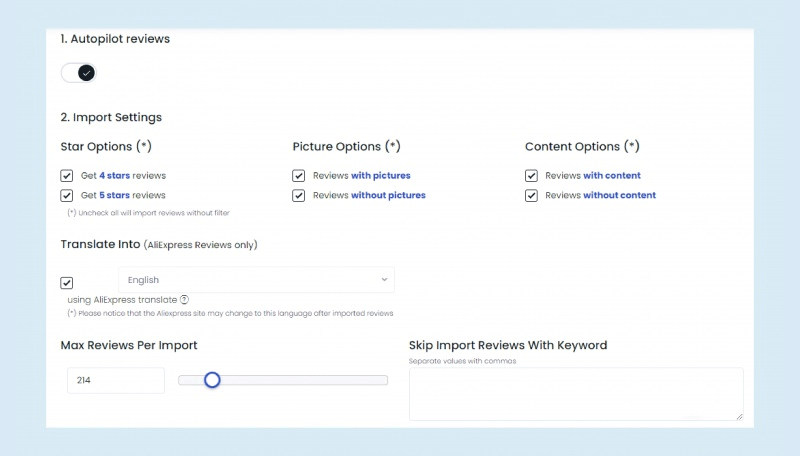The width and height of the screenshot is (800, 456).
Task: Focus the Skip Import Reviews keyword textbox
Action: coord(575,393)
